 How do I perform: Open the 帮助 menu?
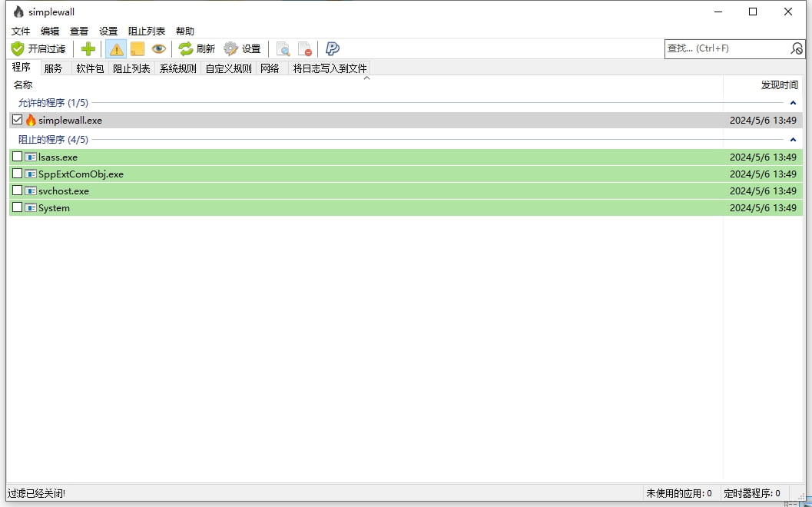coord(185,31)
